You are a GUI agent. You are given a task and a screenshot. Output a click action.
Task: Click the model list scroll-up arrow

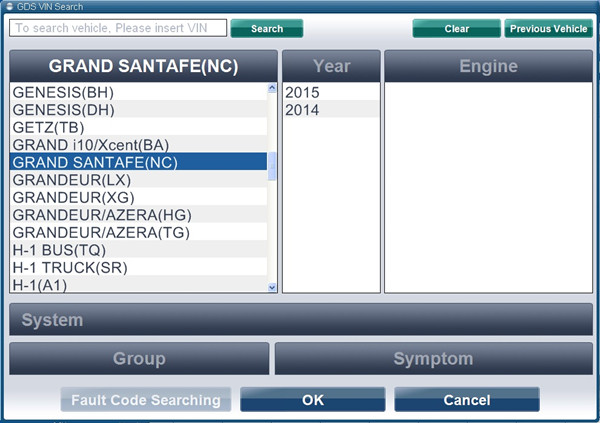pyautogui.click(x=272, y=88)
